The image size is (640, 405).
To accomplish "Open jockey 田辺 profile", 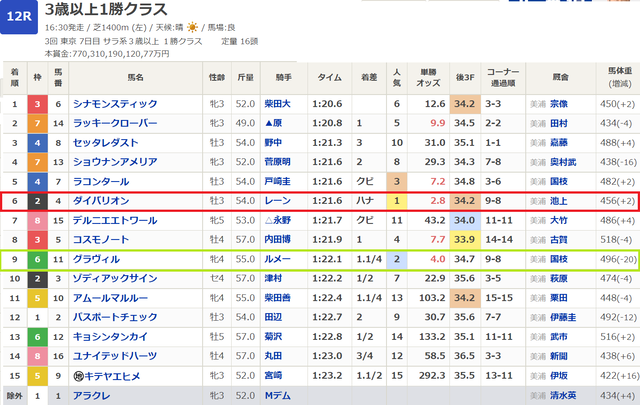I will click(273, 317).
